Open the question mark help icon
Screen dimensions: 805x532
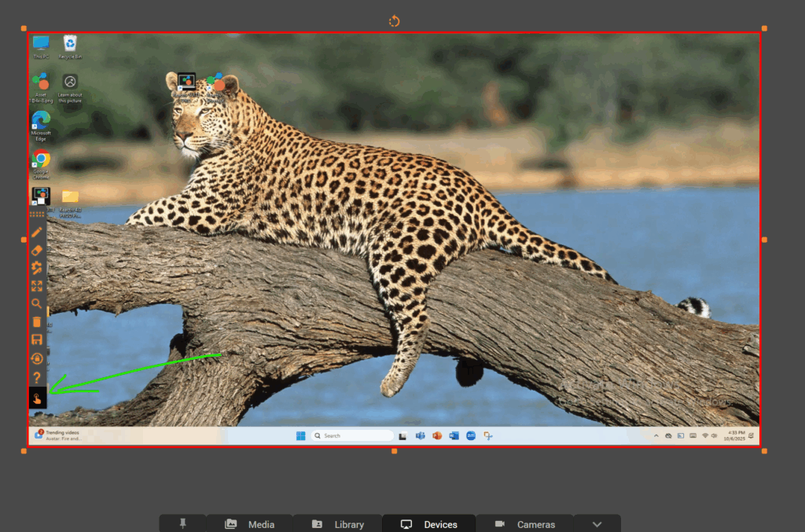tap(37, 378)
